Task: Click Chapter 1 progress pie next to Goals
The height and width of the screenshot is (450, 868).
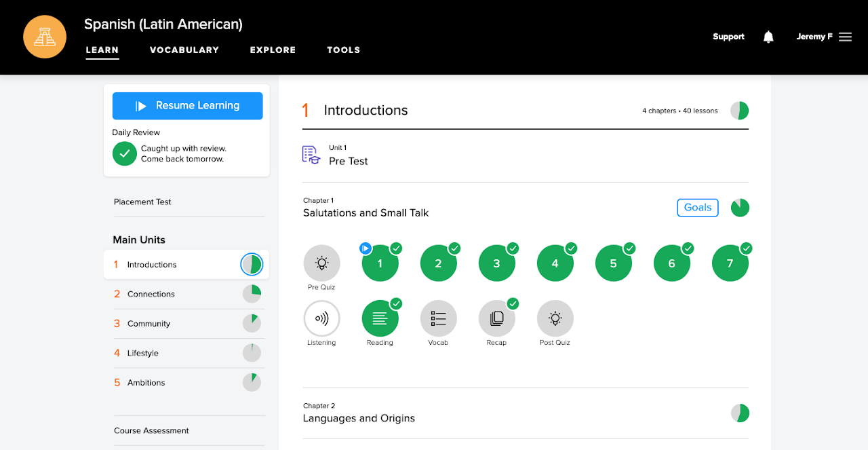Action: tap(740, 208)
